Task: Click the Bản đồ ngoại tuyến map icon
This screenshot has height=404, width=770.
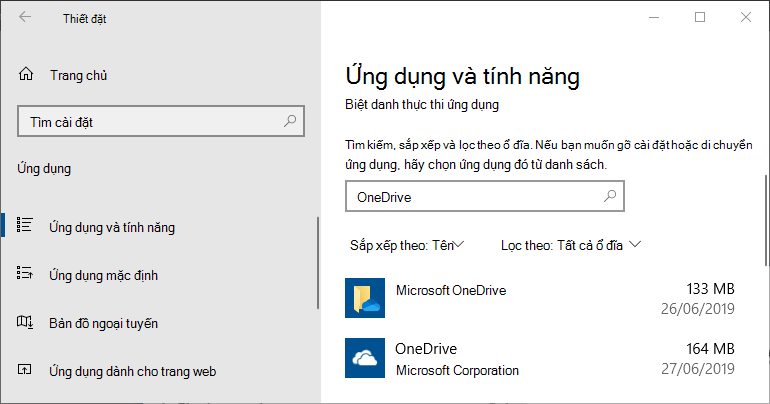Action: [x=25, y=322]
